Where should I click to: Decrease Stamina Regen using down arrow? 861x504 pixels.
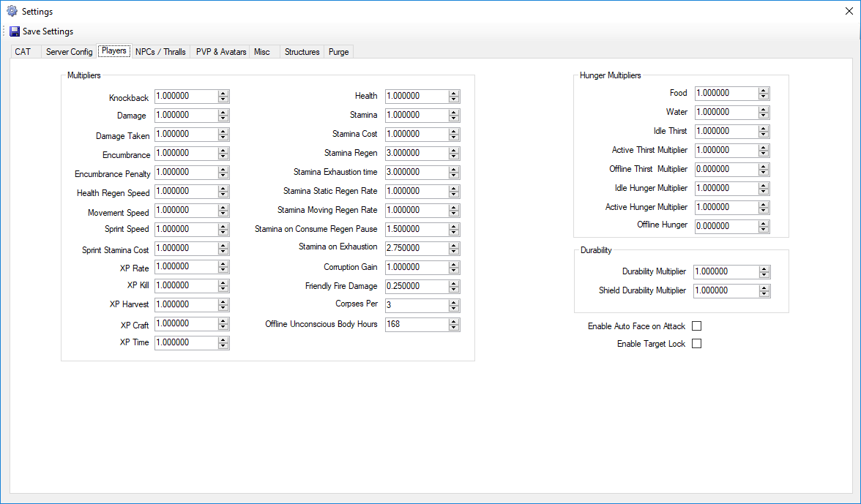454,157
